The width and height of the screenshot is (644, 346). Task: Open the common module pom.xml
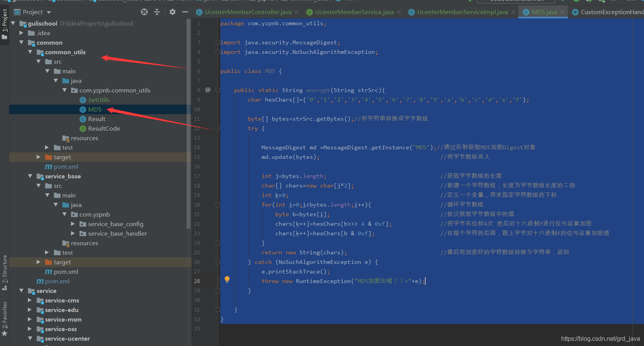coord(57,281)
